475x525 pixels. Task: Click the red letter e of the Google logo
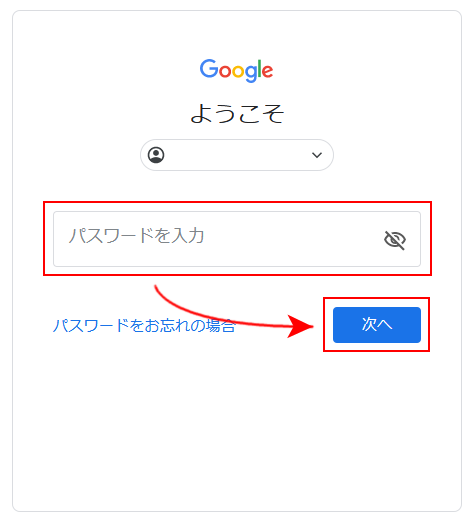[268, 72]
